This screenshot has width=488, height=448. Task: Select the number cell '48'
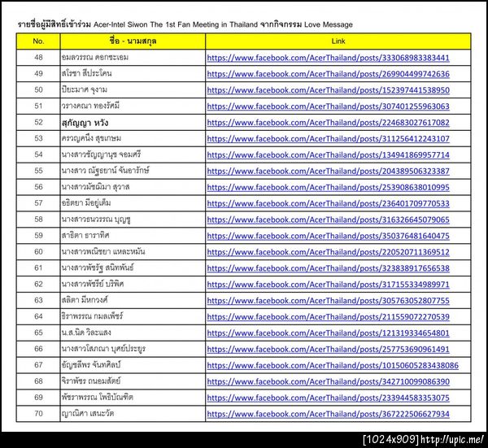(38, 57)
